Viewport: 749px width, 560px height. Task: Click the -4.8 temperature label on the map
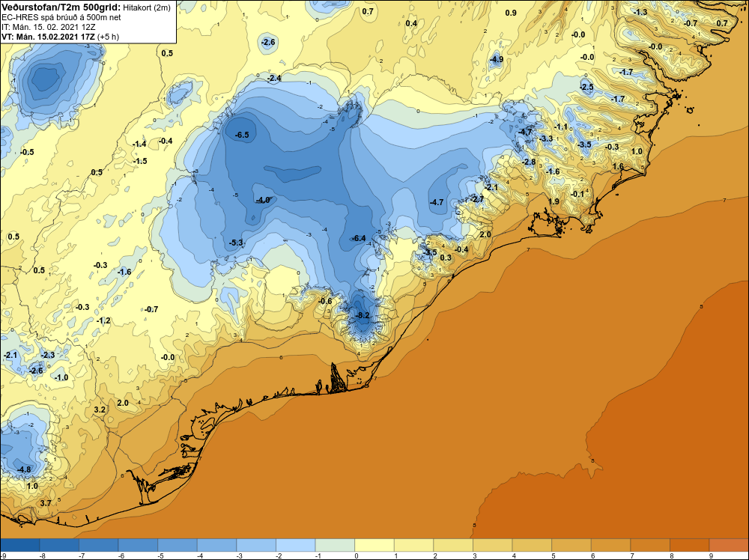point(24,469)
